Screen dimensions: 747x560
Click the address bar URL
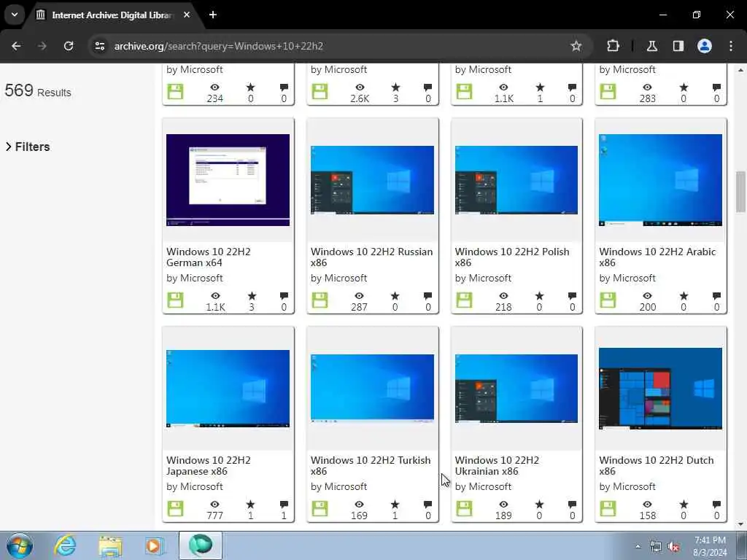coord(219,46)
